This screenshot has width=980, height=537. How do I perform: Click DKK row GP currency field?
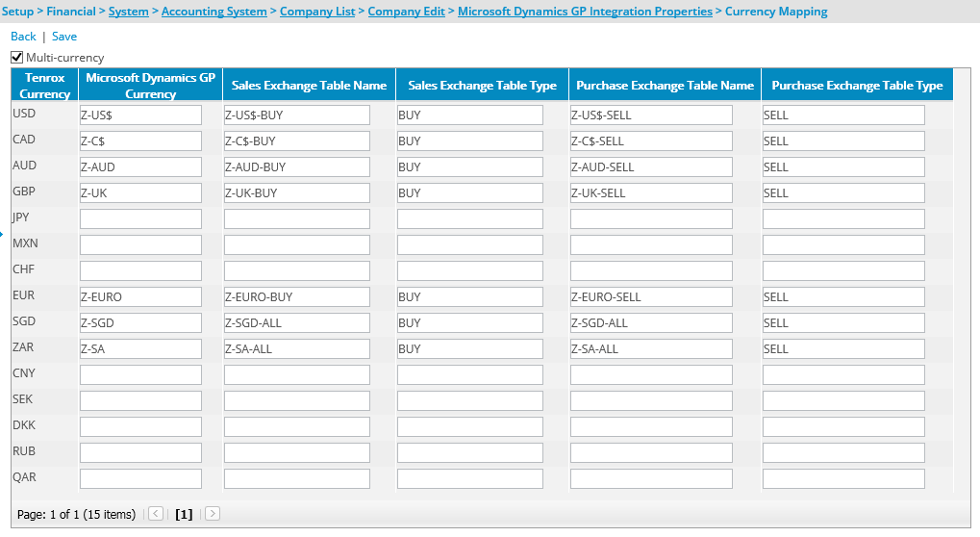click(140, 426)
